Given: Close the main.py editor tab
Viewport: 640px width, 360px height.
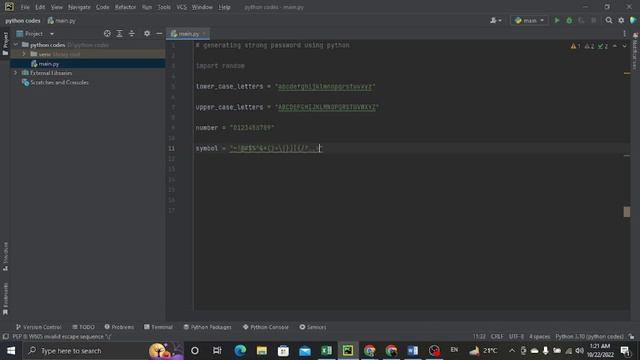Looking at the screenshot, I should coord(204,34).
